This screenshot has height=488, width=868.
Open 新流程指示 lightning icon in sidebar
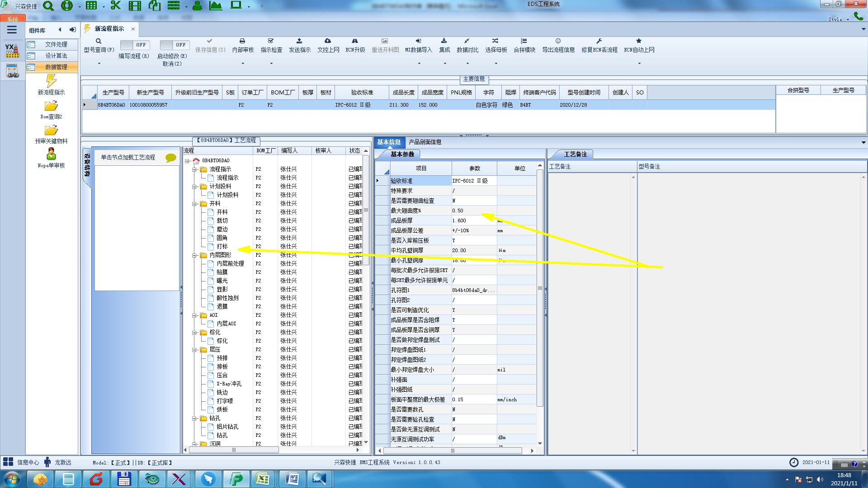[51, 81]
